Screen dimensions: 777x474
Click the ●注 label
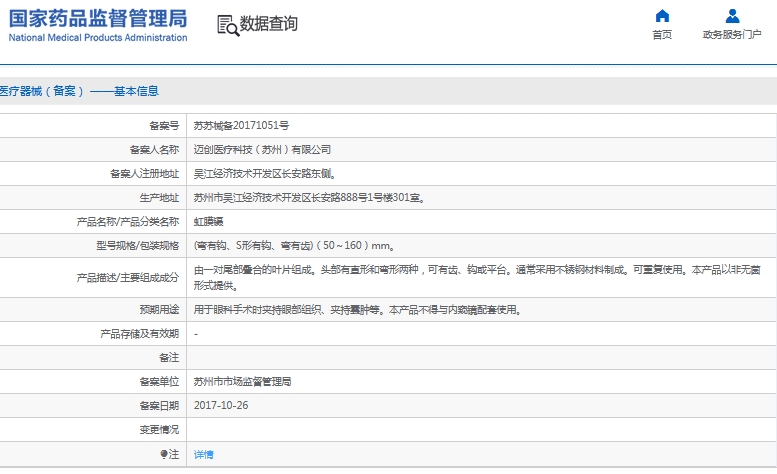pos(169,454)
